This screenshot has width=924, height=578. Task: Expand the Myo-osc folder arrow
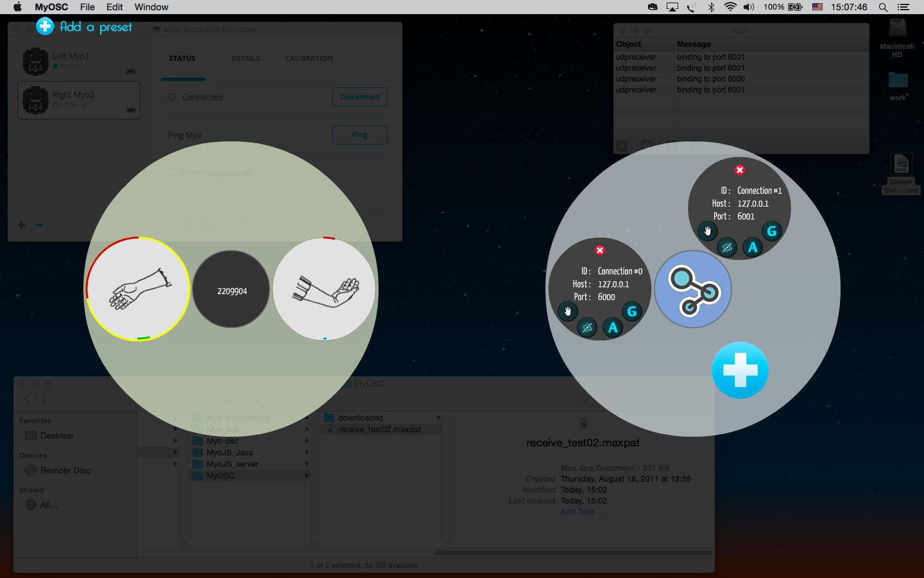[307, 441]
